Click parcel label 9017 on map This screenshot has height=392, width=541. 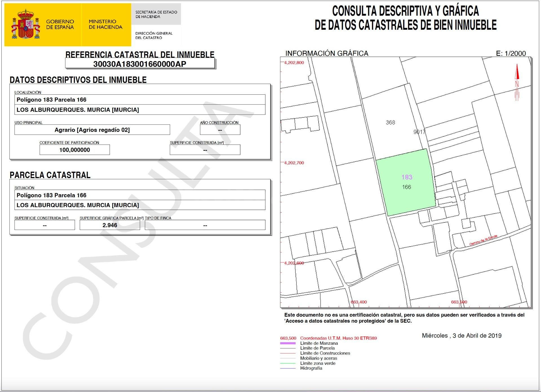(x=419, y=132)
